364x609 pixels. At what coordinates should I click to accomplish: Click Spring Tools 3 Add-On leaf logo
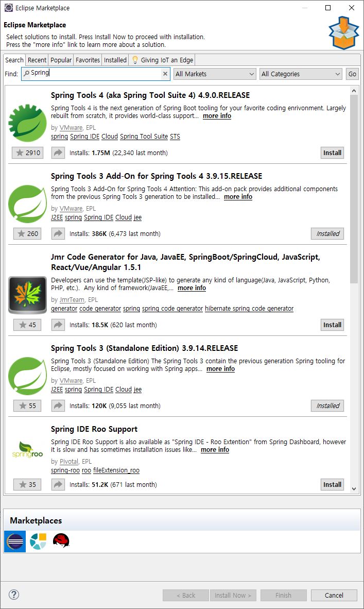(27, 204)
